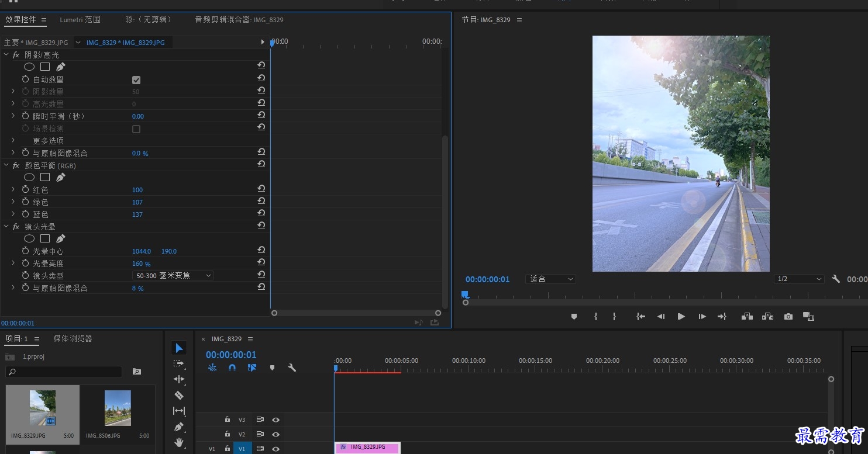This screenshot has height=454, width=868.
Task: Toggle V2 sync lock
Action: pyautogui.click(x=260, y=434)
